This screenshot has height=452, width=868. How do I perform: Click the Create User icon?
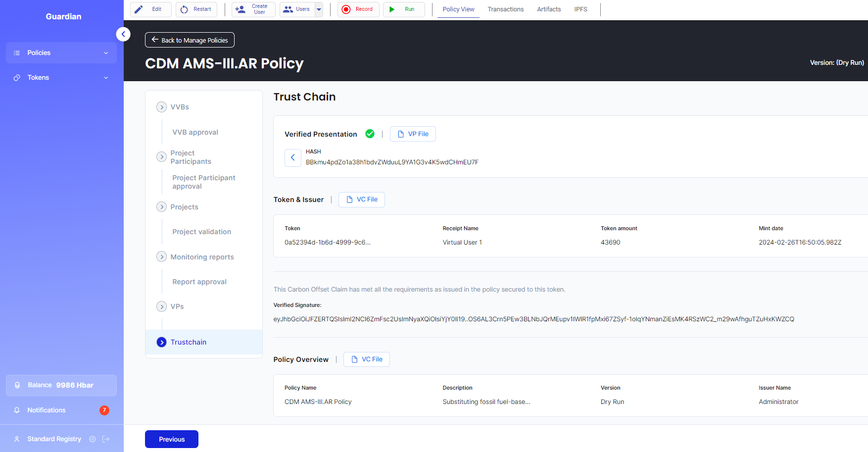(x=241, y=9)
